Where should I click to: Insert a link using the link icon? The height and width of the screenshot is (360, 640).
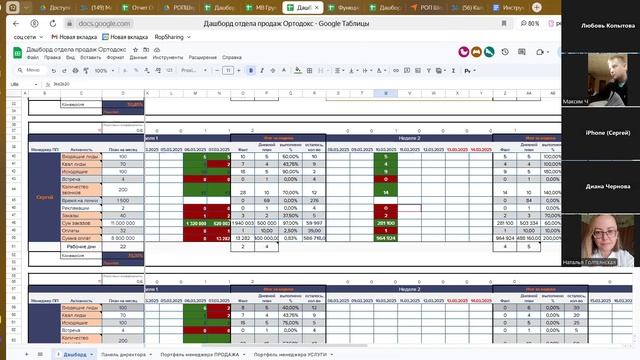pyautogui.click(x=396, y=71)
